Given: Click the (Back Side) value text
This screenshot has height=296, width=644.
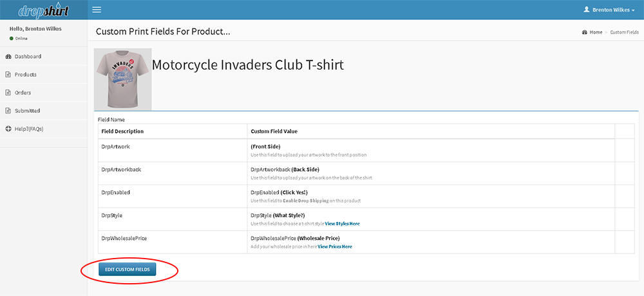Looking at the screenshot, I should tap(305, 170).
